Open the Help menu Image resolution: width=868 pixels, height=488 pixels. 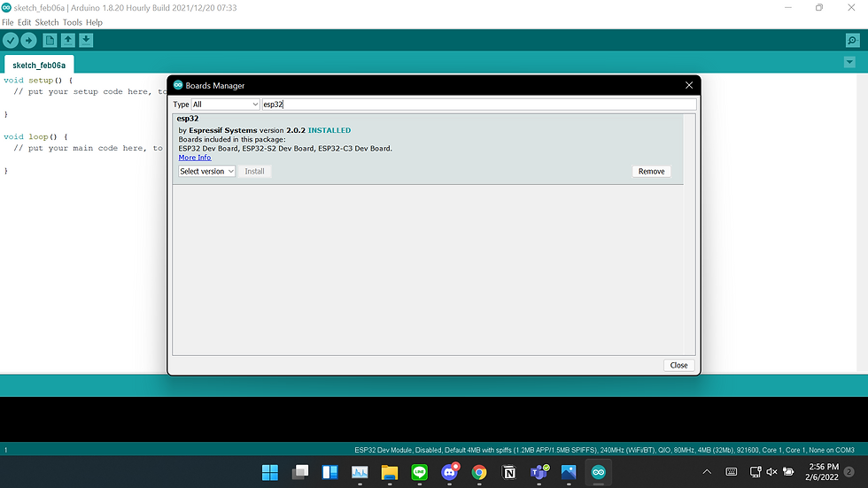(94, 23)
